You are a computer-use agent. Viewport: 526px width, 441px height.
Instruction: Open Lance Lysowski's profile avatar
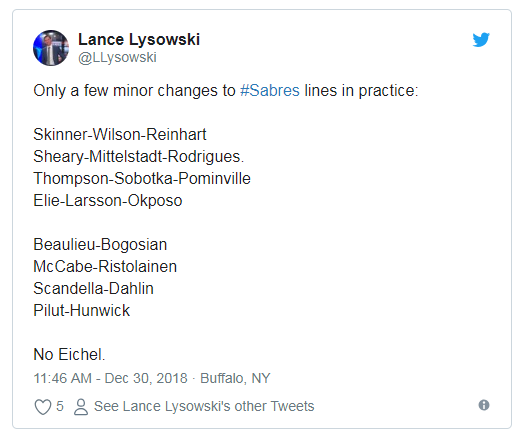pos(51,48)
